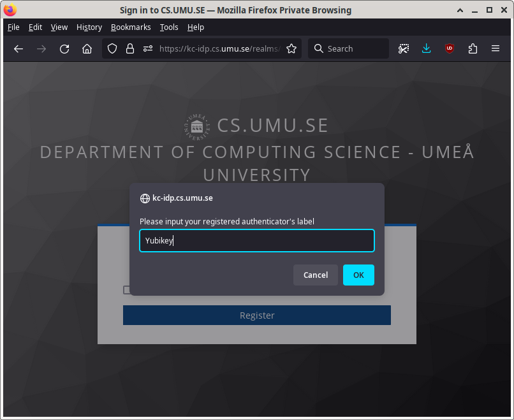Image resolution: width=514 pixels, height=420 pixels.
Task: Click the browser Back arrow
Action: 18,49
